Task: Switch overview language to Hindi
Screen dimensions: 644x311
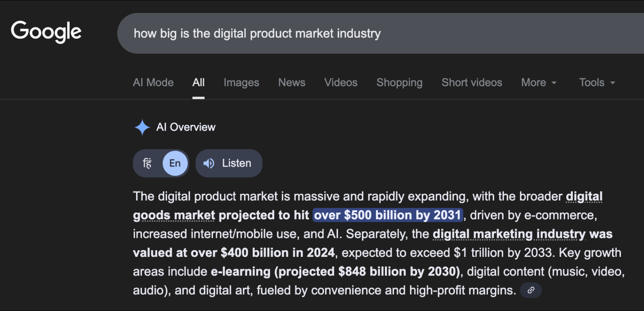Action: [x=148, y=163]
